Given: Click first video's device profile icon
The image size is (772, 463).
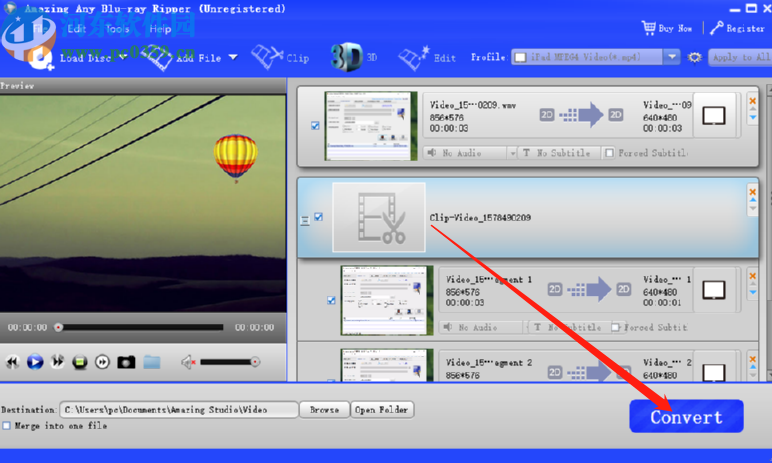Looking at the screenshot, I should point(714,116).
